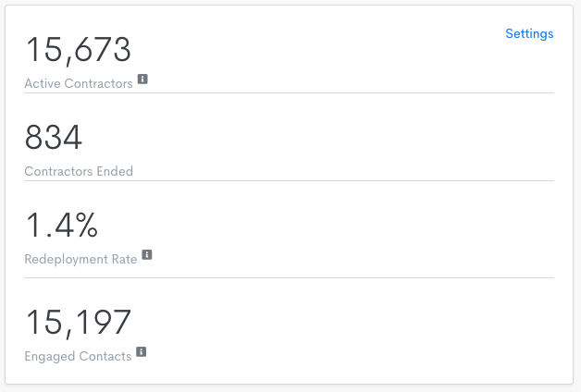581x392 pixels.
Task: Open the Settings link
Action: click(x=529, y=34)
